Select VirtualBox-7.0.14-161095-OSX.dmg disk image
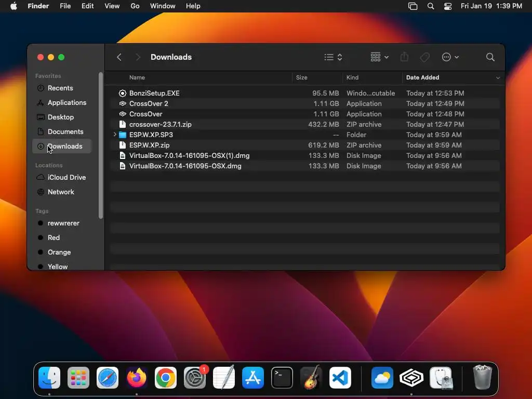Screen dimensions: 532x399 [x=304, y=166]
